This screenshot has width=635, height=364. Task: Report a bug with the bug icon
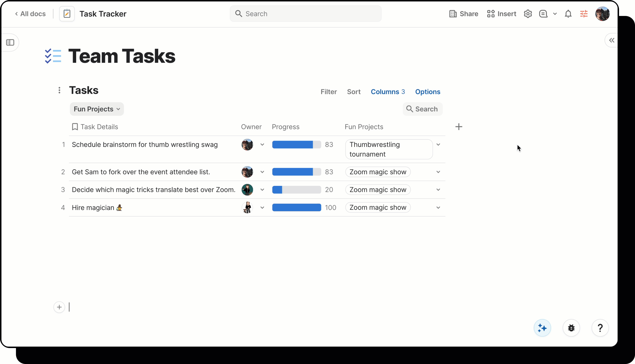(571, 328)
